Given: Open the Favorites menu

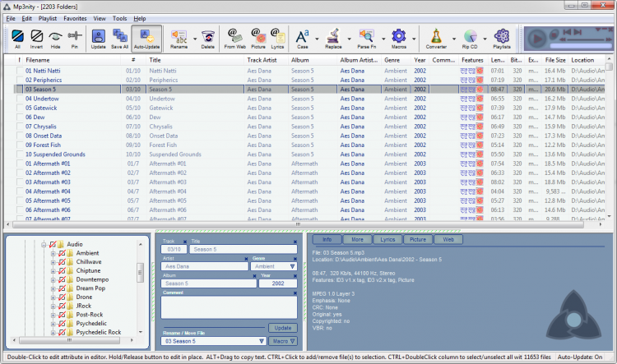Looking at the screenshot, I should click(x=75, y=18).
